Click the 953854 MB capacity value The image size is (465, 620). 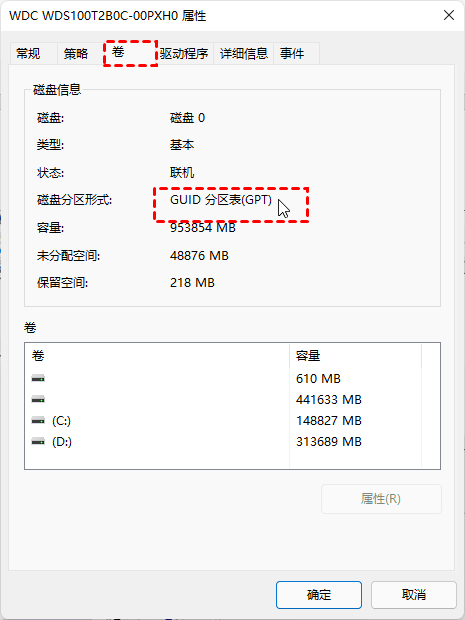203,228
